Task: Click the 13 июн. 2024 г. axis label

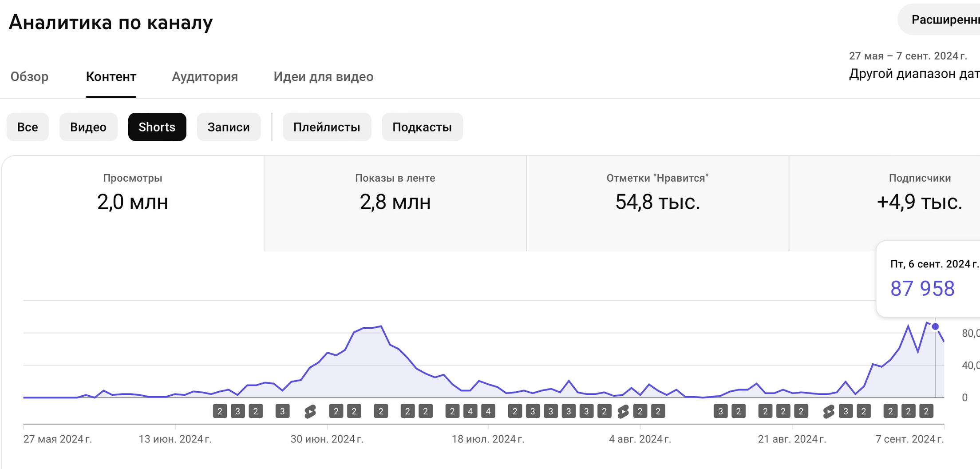Action: pyautogui.click(x=175, y=439)
